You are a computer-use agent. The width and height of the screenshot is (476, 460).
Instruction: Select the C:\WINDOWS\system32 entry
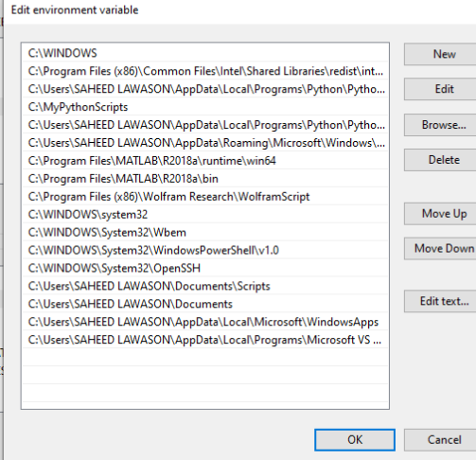tap(205, 215)
